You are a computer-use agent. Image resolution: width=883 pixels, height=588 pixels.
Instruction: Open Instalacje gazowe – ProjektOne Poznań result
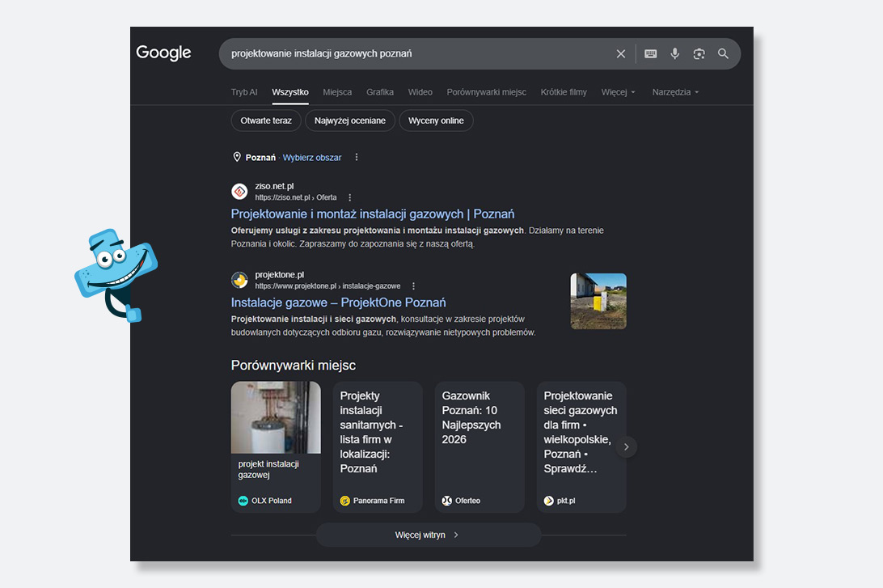(x=338, y=302)
